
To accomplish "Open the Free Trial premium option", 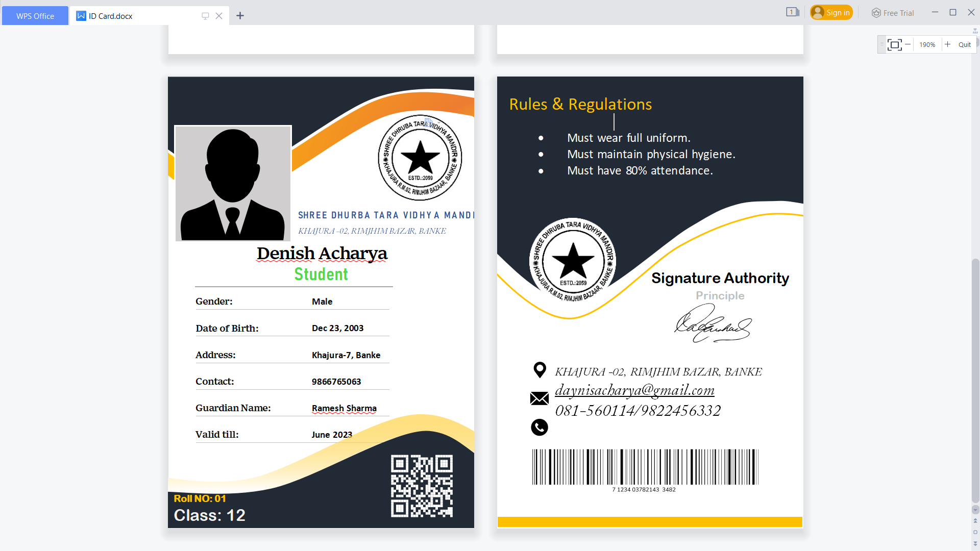I will click(x=893, y=13).
